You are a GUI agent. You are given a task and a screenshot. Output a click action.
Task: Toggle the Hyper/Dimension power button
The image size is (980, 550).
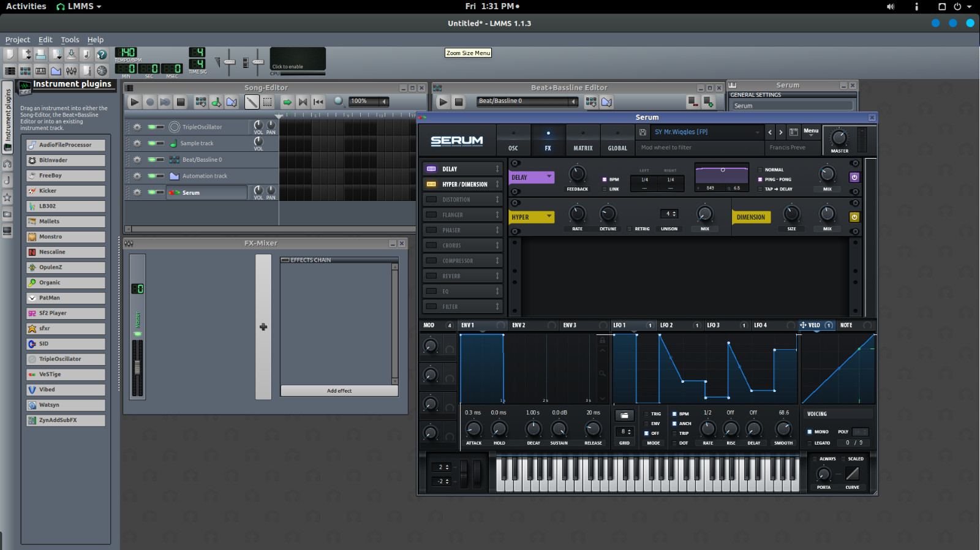click(x=854, y=217)
